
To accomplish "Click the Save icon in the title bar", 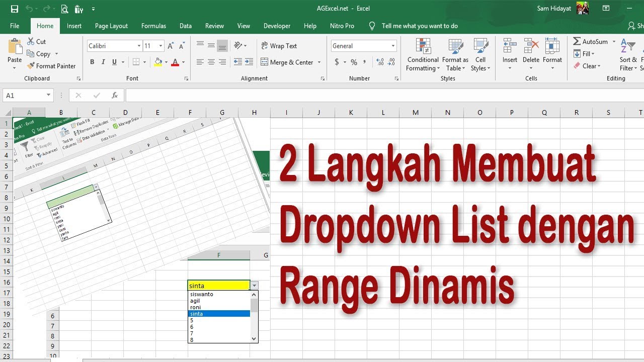I will [15, 9].
